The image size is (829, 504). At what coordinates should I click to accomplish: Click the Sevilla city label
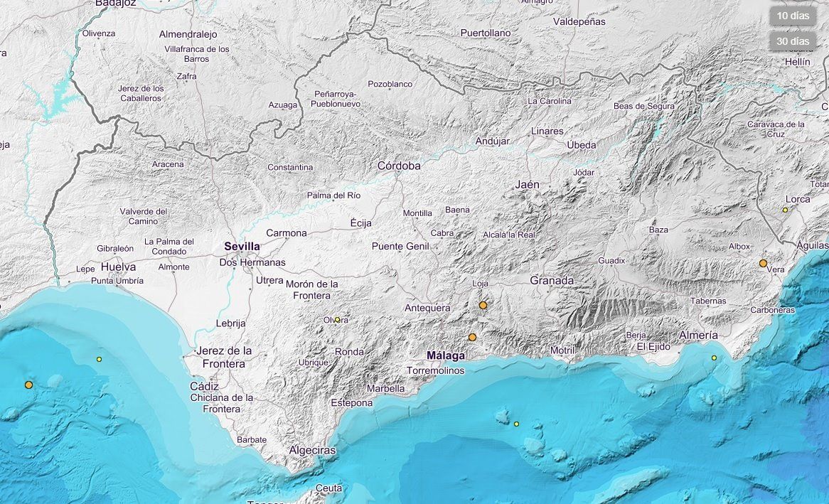coord(242,247)
